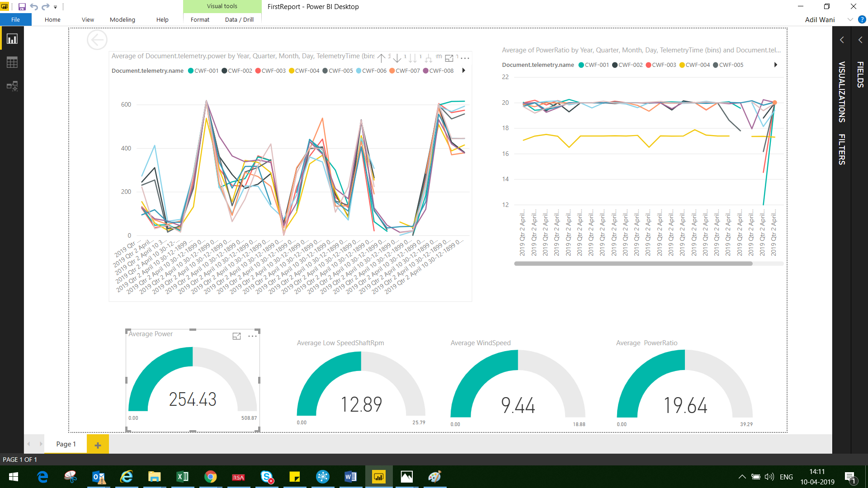Select the Format tab under Visual tools
This screenshot has width=868, height=488.
tap(200, 19)
